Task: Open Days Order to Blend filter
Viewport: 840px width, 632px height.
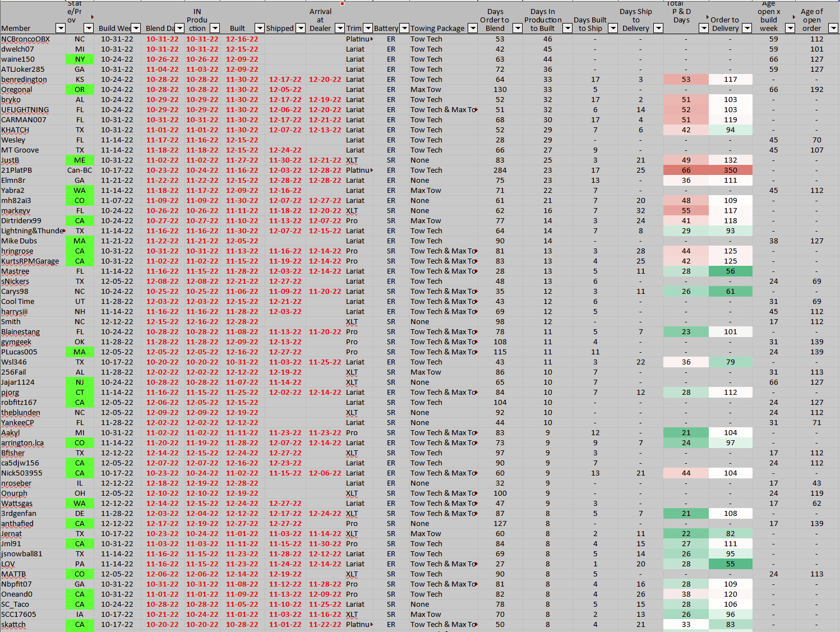Action: pos(518,28)
